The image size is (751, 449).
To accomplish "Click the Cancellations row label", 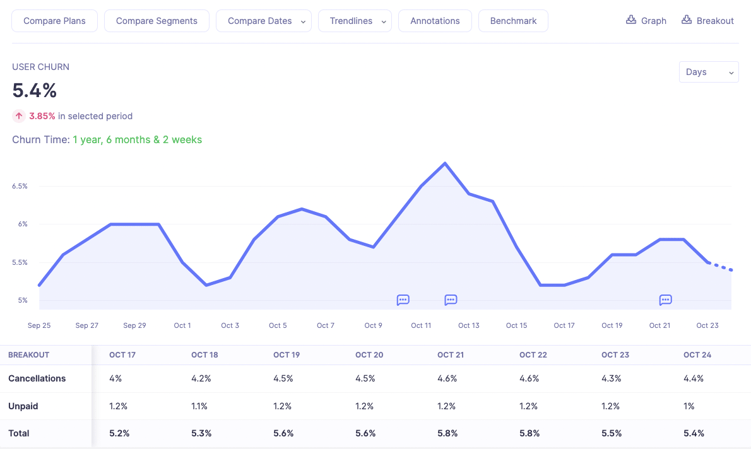I will click(37, 379).
